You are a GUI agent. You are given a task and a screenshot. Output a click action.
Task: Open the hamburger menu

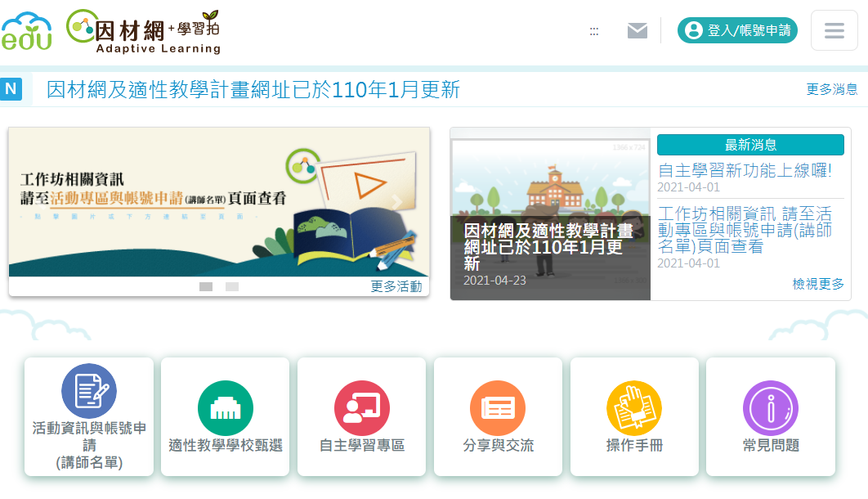[x=834, y=30]
